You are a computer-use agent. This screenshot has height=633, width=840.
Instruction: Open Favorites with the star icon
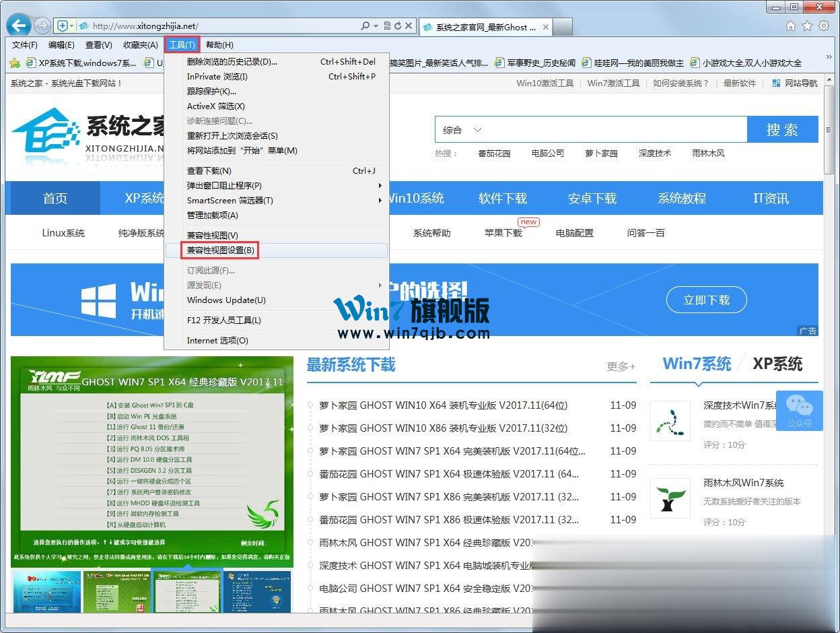coord(808,26)
